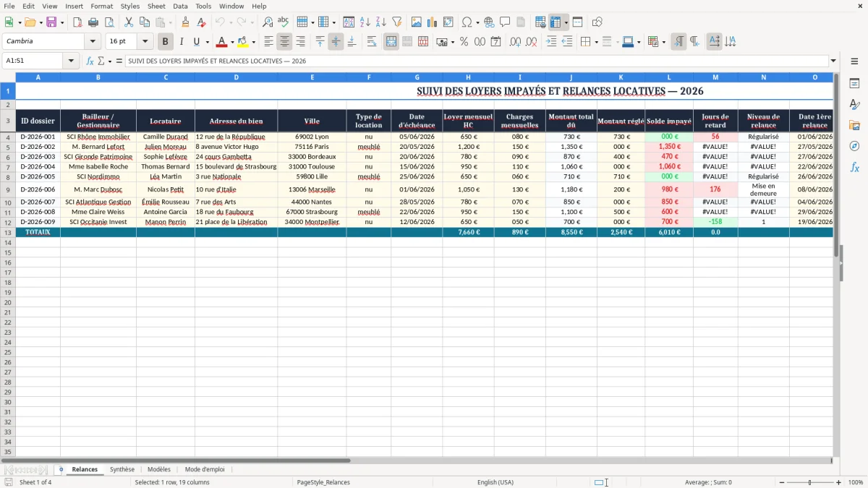Screen dimensions: 868x488
Task: Open sidebar Properties panel icon
Action: (x=854, y=84)
